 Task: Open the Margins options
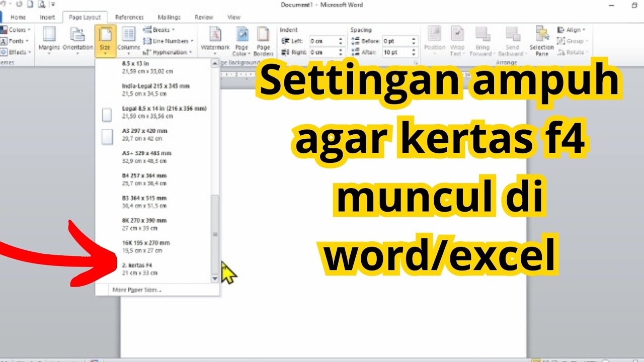click(x=49, y=40)
